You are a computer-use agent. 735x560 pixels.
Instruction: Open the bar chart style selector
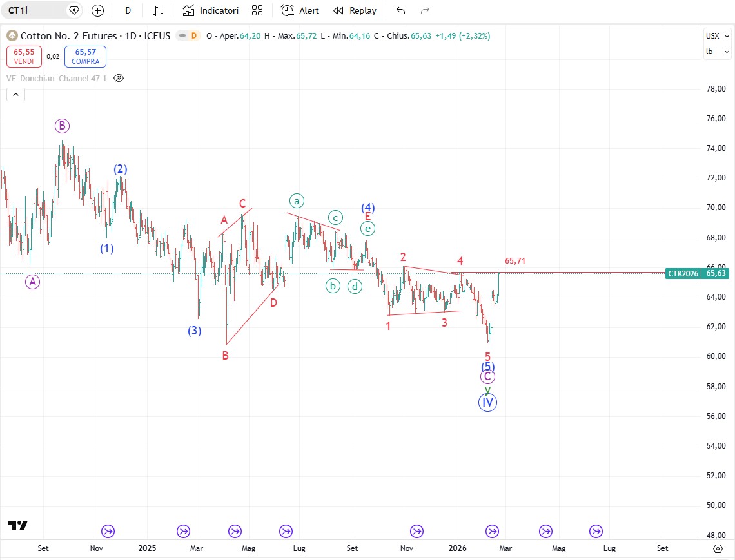click(x=158, y=10)
